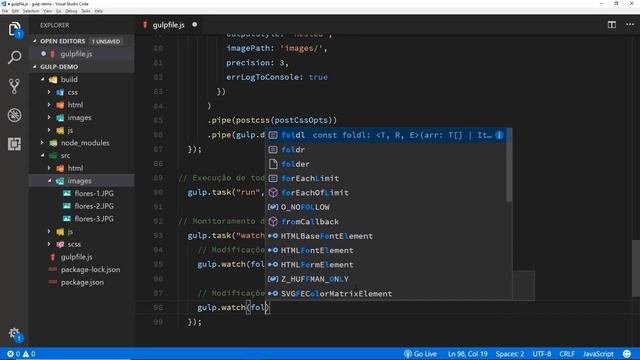The height and width of the screenshot is (360, 640).
Task: Select gulpfile.js under Open Editors
Action: click(81, 54)
